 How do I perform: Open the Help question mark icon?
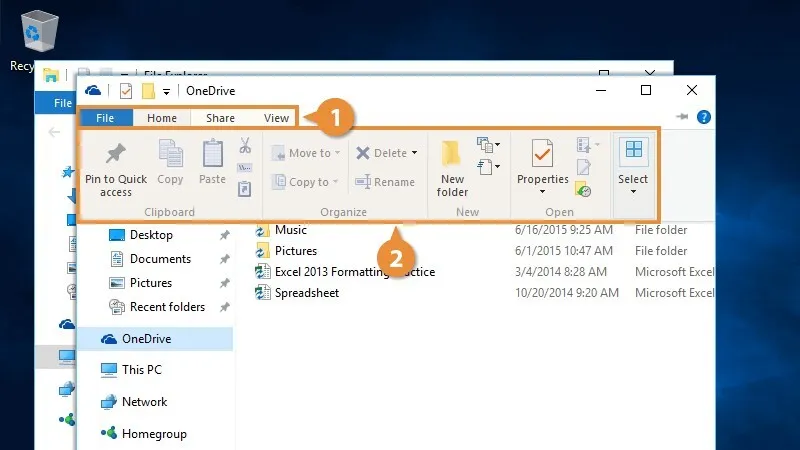pos(704,117)
